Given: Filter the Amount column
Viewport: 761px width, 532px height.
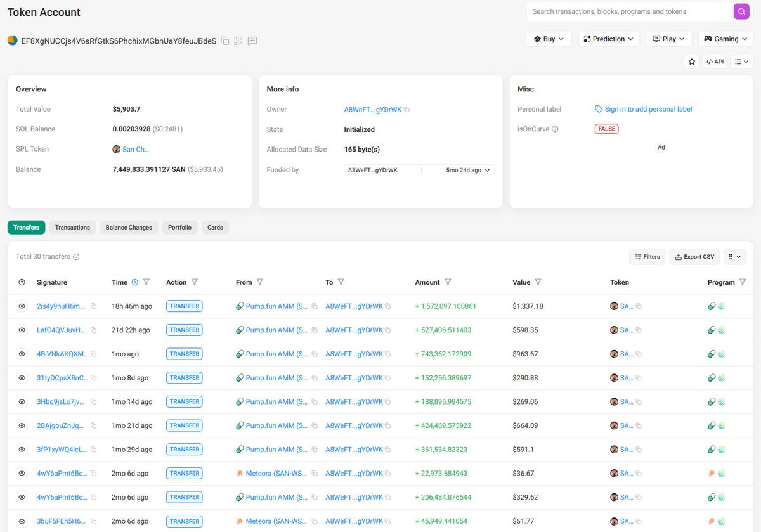Looking at the screenshot, I should pos(448,282).
